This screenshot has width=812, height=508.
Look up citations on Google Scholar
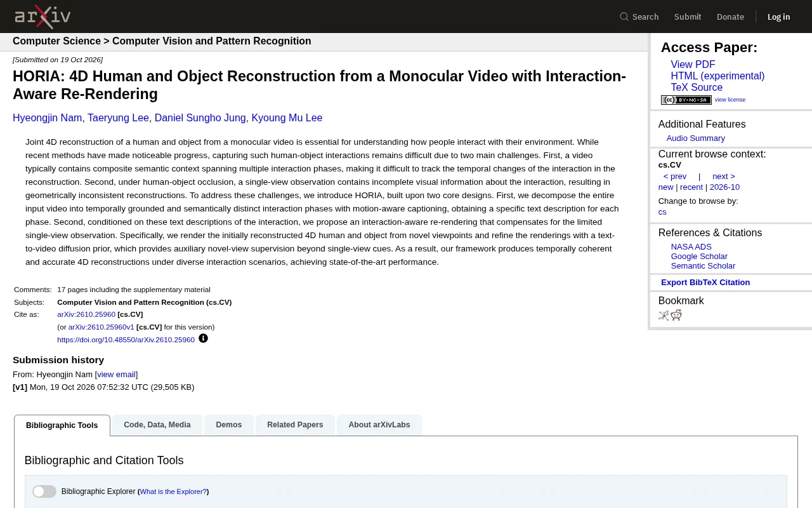click(699, 257)
